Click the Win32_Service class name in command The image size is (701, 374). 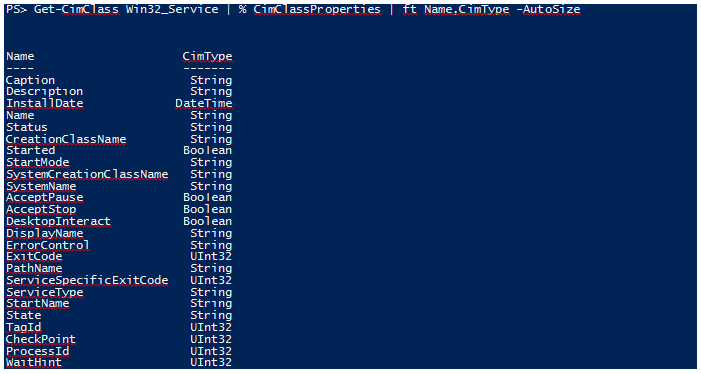coord(172,9)
